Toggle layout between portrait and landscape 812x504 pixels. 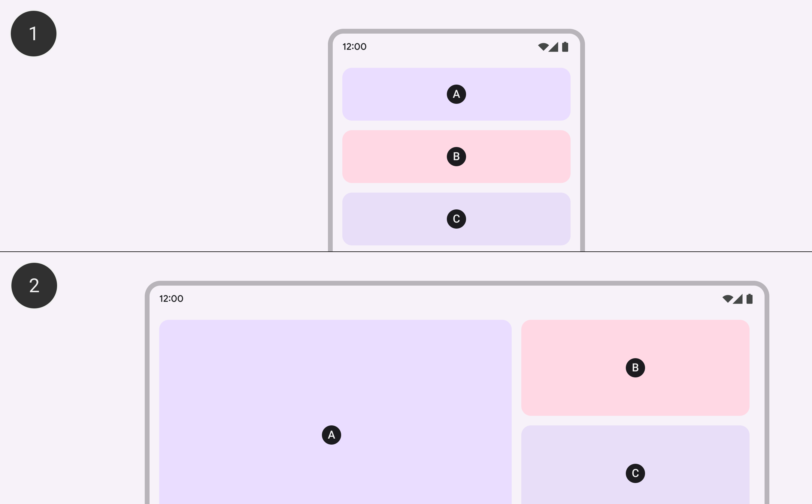[34, 285]
